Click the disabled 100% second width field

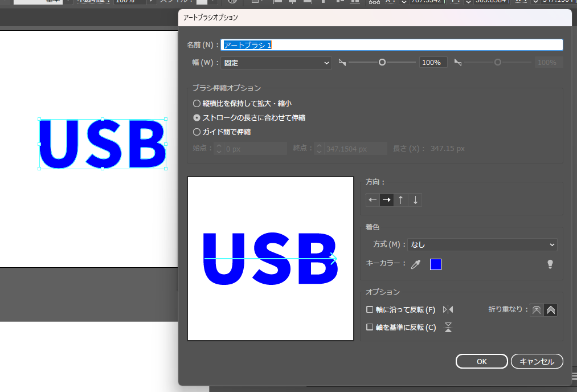click(549, 63)
